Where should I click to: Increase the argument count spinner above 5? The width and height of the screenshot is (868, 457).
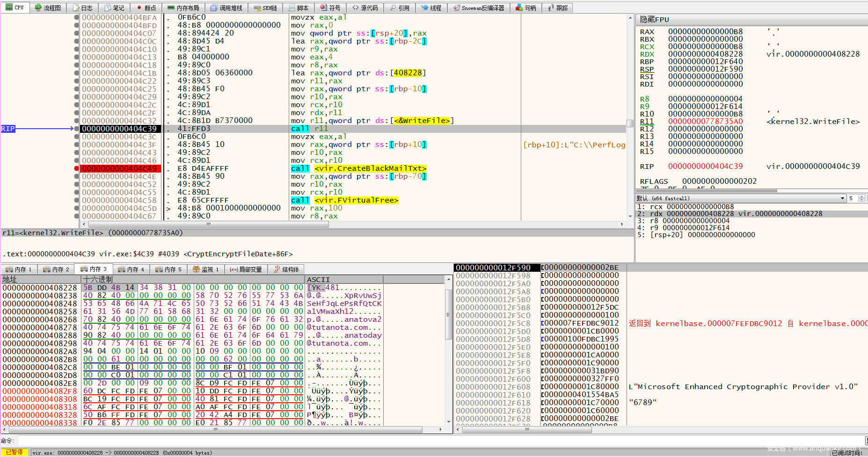point(862,196)
